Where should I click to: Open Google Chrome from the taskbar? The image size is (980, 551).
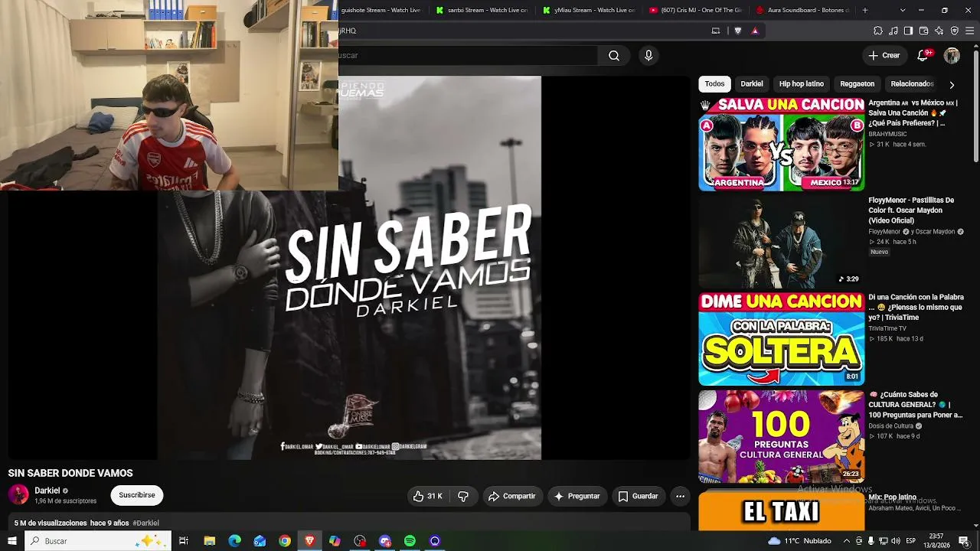tap(285, 541)
